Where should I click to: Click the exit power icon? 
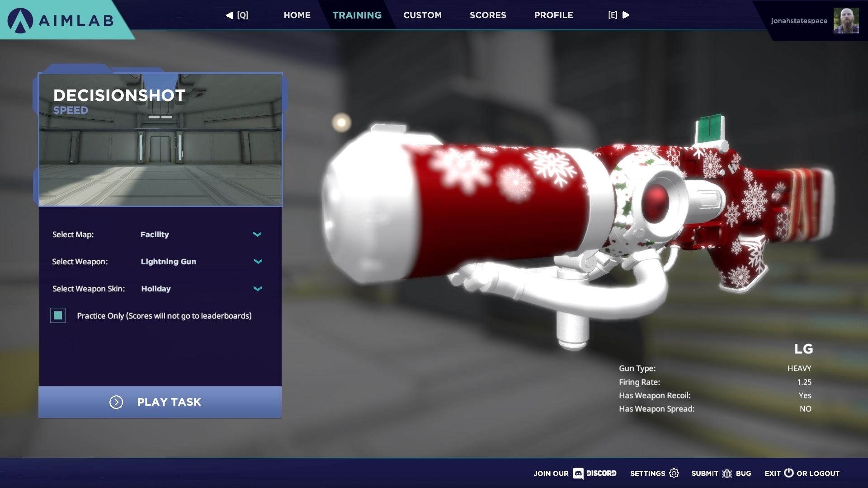pyautogui.click(x=789, y=473)
